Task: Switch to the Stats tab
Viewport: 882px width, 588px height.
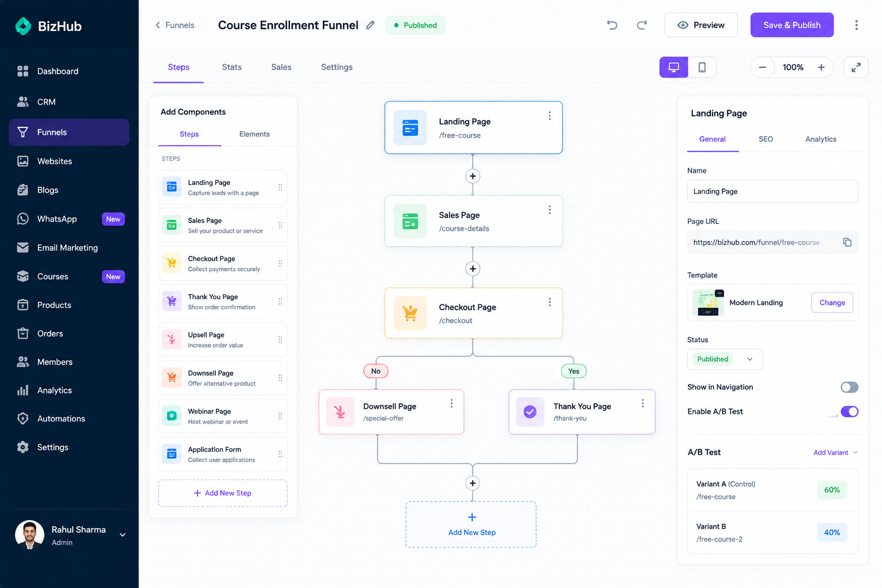Action: 232,67
